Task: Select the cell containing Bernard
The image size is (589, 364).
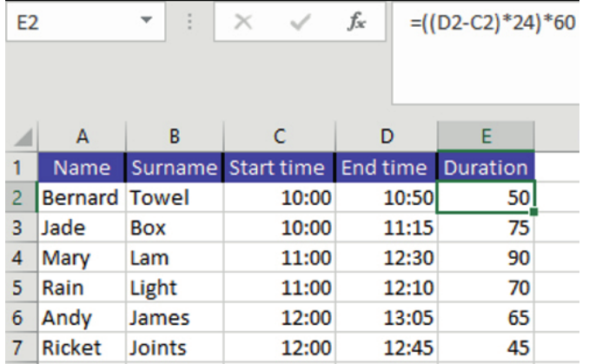Action: [x=82, y=197]
